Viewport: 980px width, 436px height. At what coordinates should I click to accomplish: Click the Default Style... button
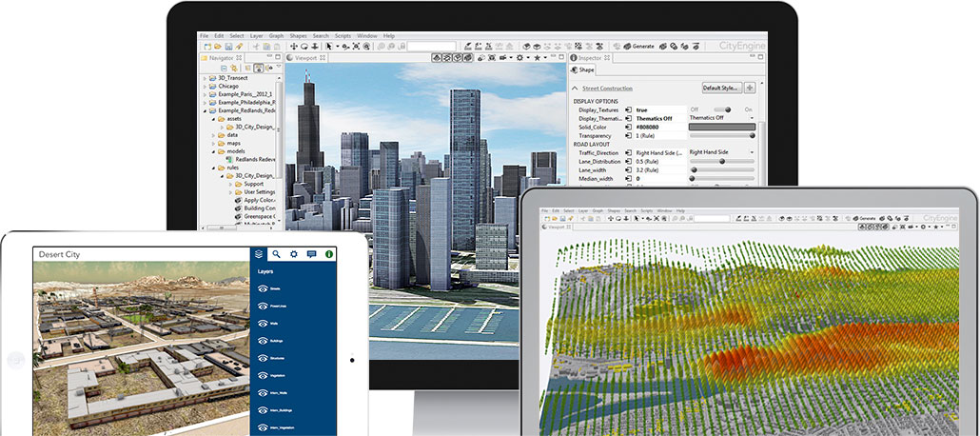click(x=721, y=88)
